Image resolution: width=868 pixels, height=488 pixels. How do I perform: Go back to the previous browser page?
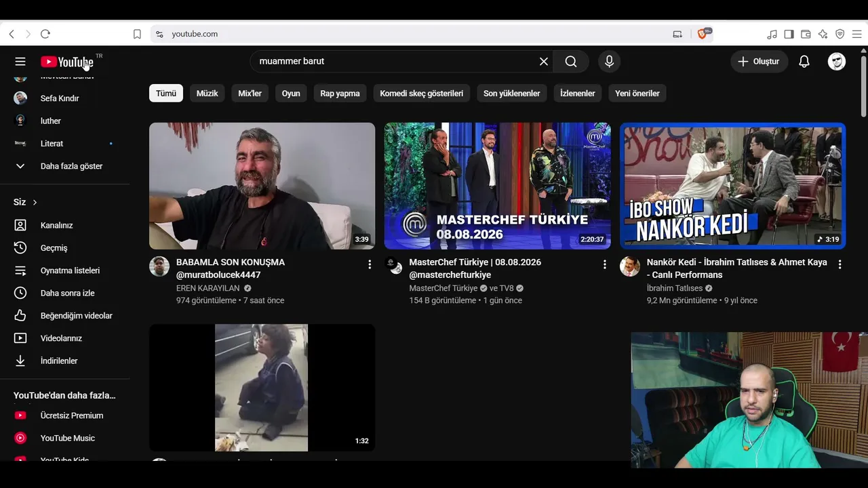click(x=12, y=34)
